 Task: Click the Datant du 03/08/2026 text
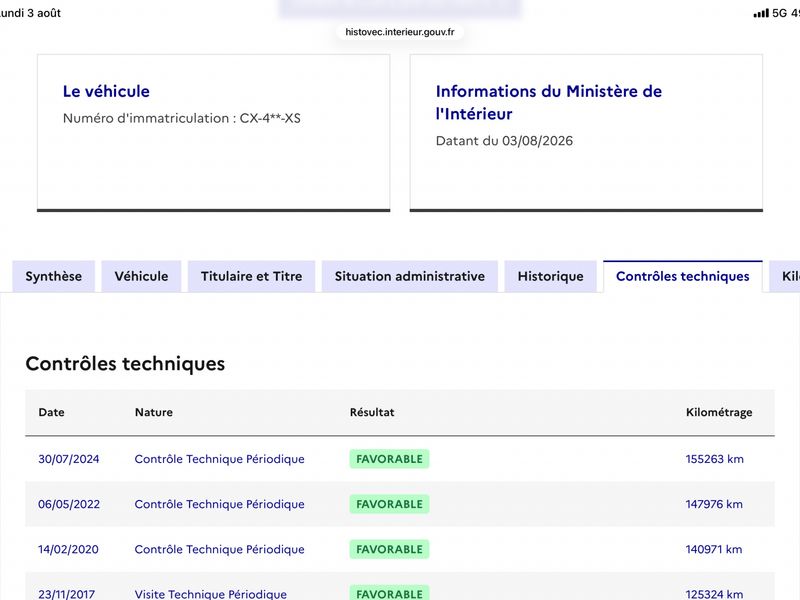pyautogui.click(x=504, y=141)
